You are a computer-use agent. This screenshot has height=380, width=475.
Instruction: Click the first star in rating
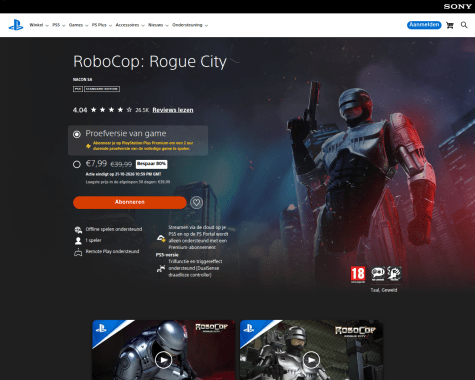pyautogui.click(x=94, y=110)
